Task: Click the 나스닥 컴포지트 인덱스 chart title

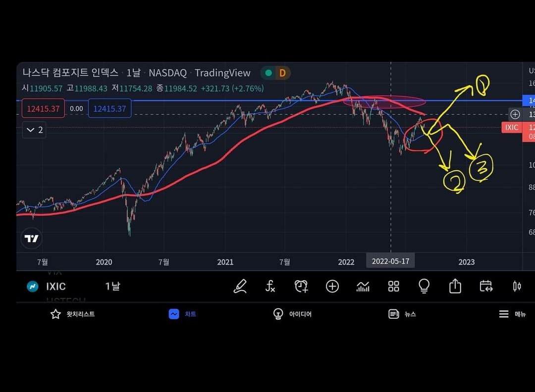Action: point(70,73)
